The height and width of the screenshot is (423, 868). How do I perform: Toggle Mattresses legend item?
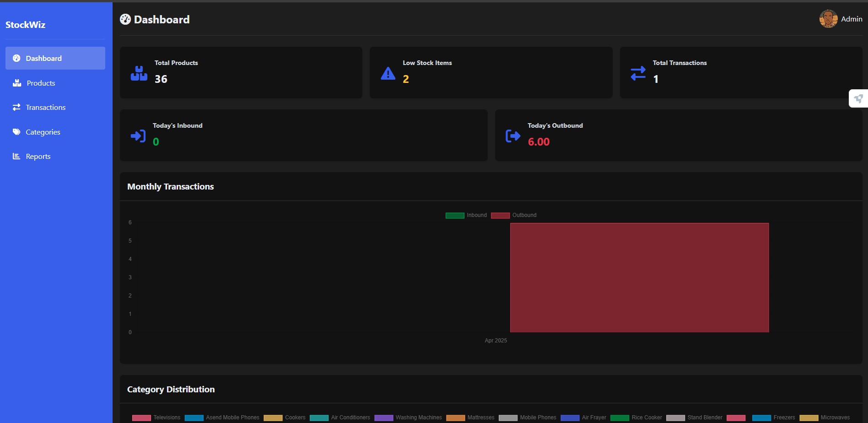click(x=470, y=418)
